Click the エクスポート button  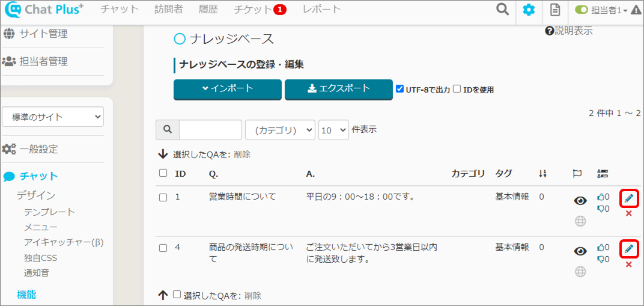coord(339,89)
